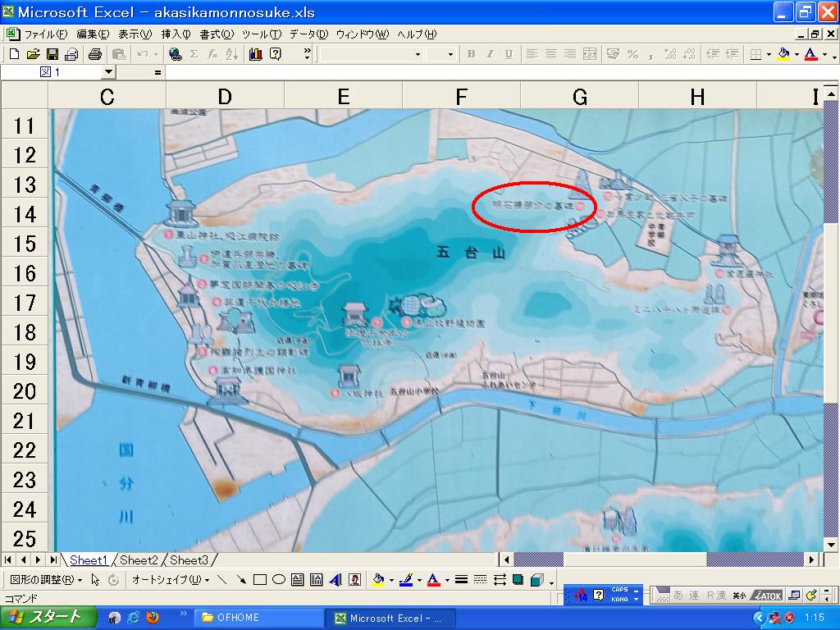Open the AutoShapes (オートシェイプ) dropdown menu
Screen dimensions: 840x630
170,580
